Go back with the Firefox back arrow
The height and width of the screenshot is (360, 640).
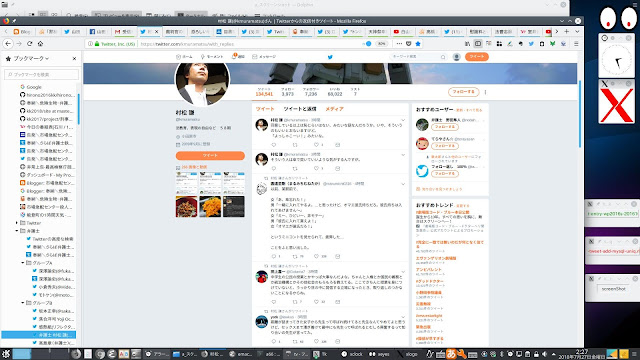[x=8, y=44]
